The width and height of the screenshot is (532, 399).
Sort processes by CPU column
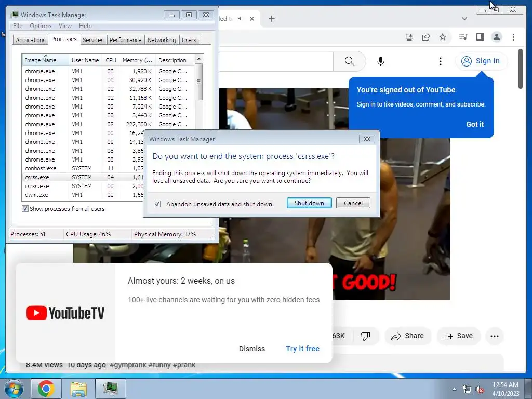click(x=111, y=60)
